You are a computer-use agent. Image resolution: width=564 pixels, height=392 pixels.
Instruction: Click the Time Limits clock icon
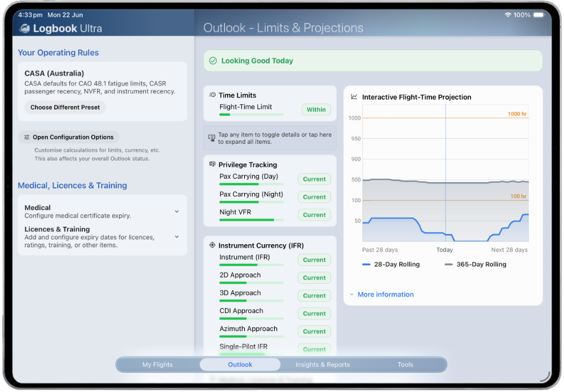tap(213, 95)
